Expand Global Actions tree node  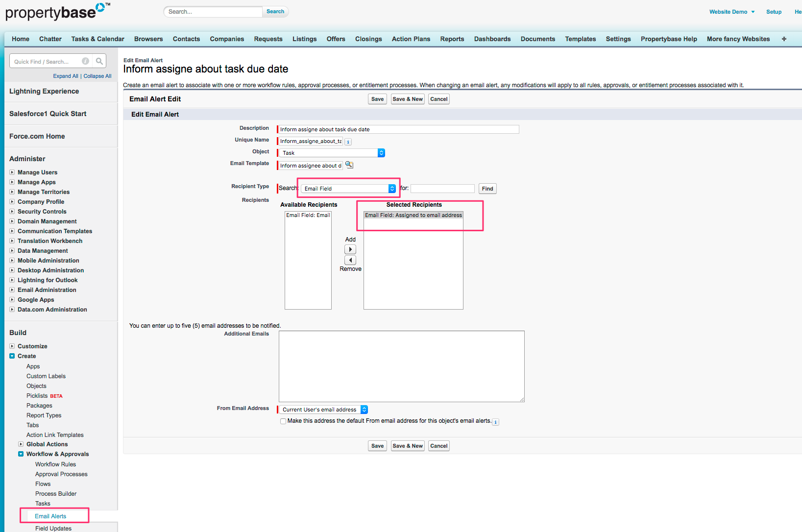point(21,444)
